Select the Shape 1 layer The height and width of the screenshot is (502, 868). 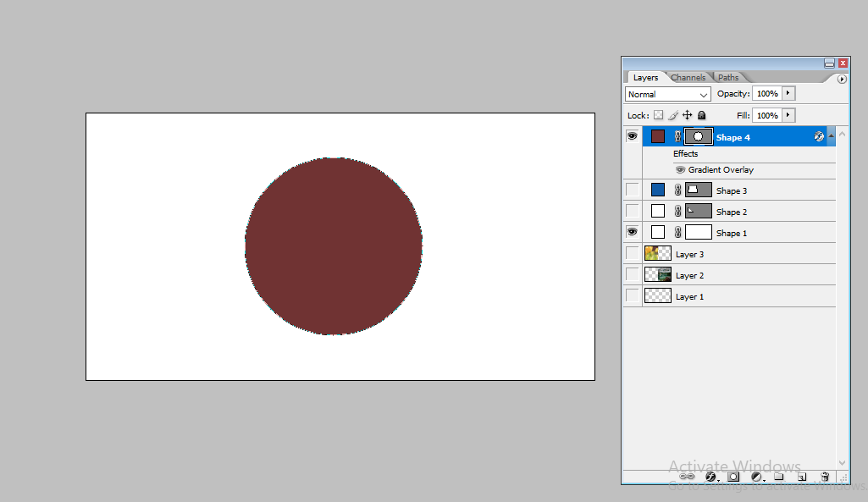[739, 233]
